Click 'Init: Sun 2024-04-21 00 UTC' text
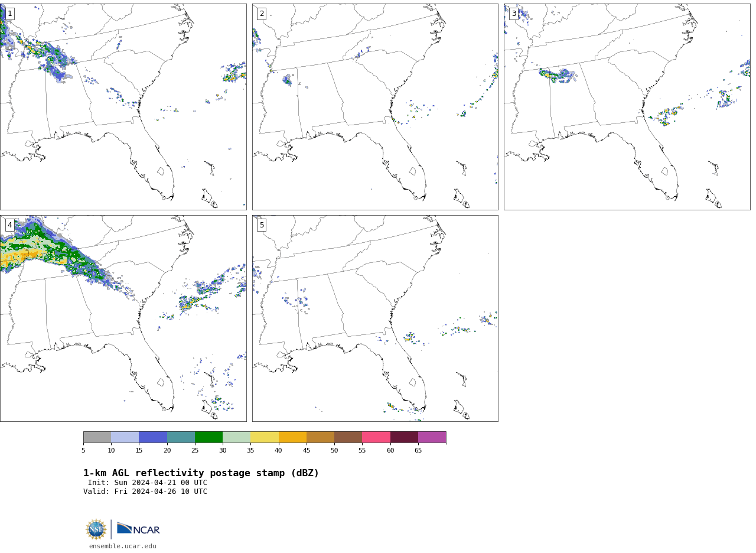 pyautogui.click(x=148, y=483)
